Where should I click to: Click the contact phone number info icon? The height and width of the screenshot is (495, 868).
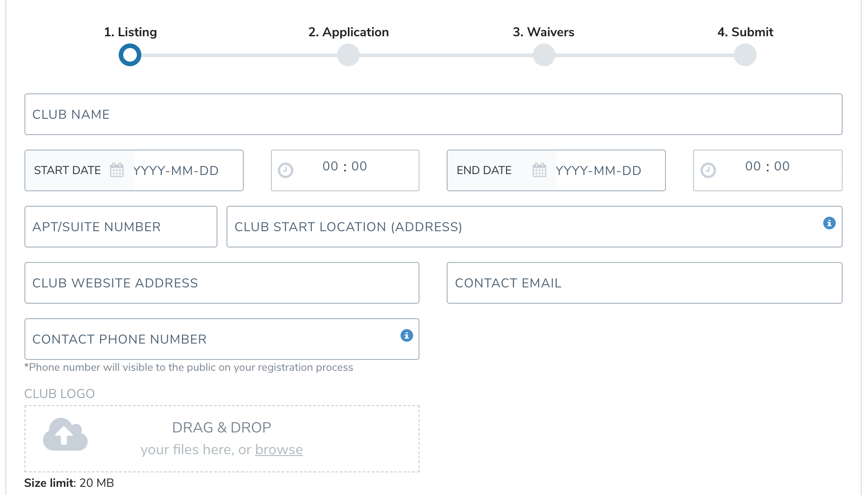coord(406,335)
